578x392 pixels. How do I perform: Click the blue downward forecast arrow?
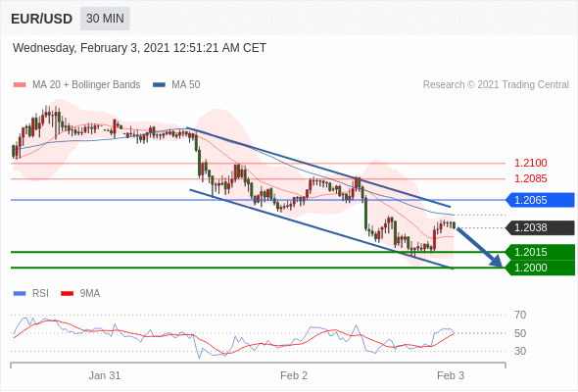click(480, 247)
